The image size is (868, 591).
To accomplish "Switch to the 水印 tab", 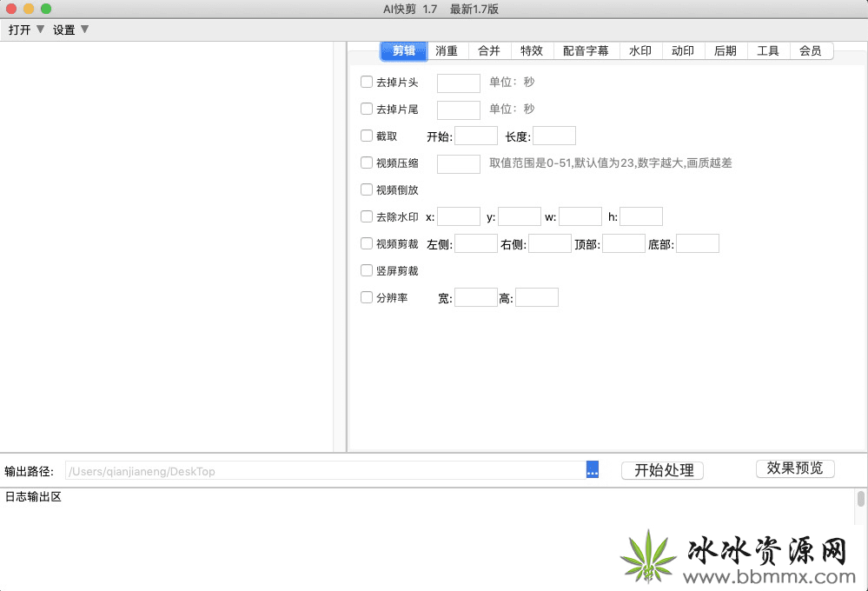I will coord(640,51).
